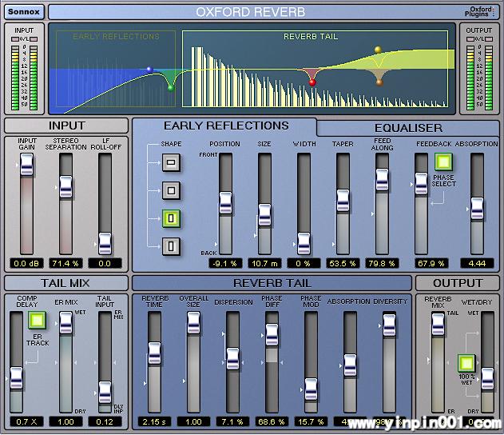This screenshot has width=504, height=435.
Task: Toggle the 100% Wet button
Action: (466, 364)
